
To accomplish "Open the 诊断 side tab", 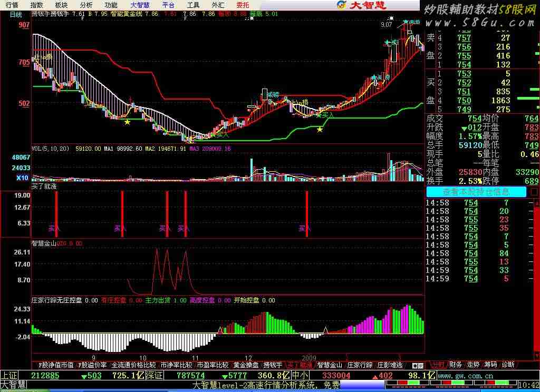I will (508, 365).
